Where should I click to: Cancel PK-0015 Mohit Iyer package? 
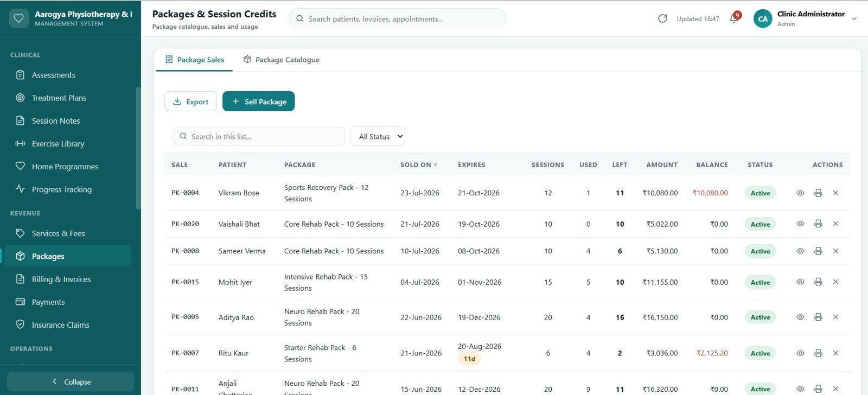click(835, 282)
